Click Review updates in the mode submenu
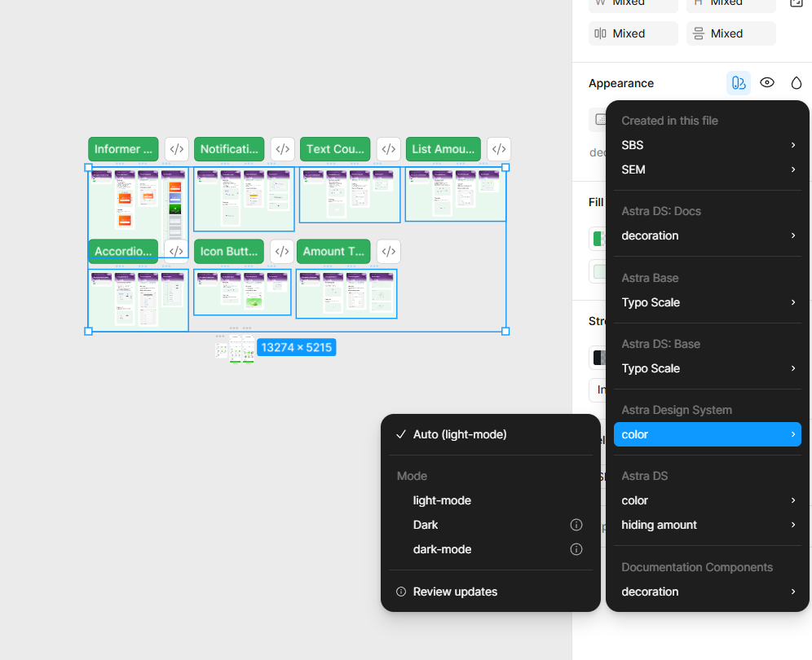The width and height of the screenshot is (812, 660). 491,592
